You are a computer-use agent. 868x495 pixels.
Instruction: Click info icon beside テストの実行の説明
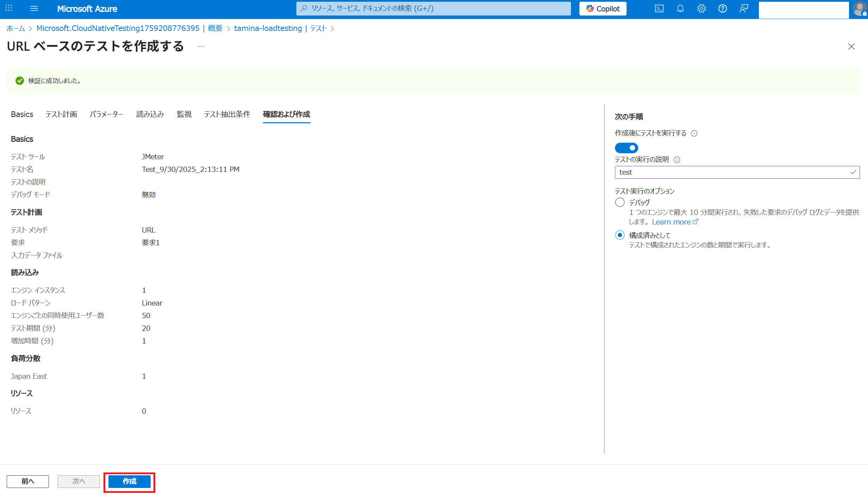pos(677,160)
